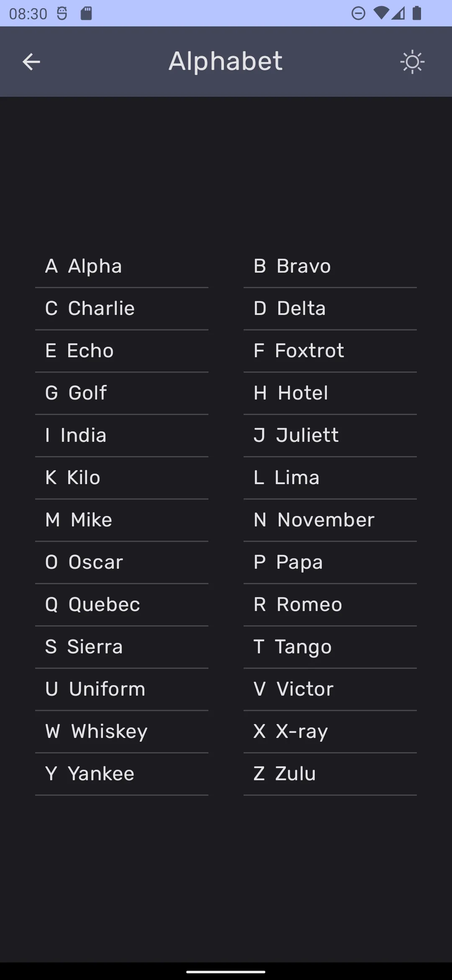452x980 pixels.
Task: Tap the back arrow icon
Action: tap(31, 62)
